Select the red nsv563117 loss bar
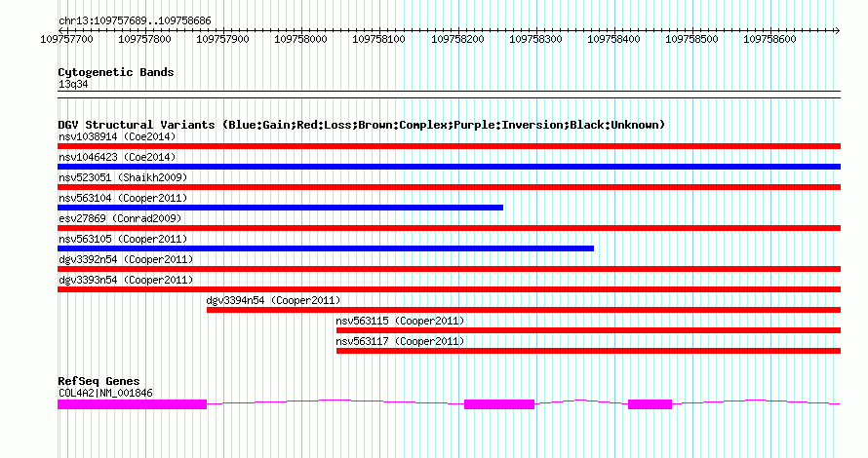 click(588, 351)
